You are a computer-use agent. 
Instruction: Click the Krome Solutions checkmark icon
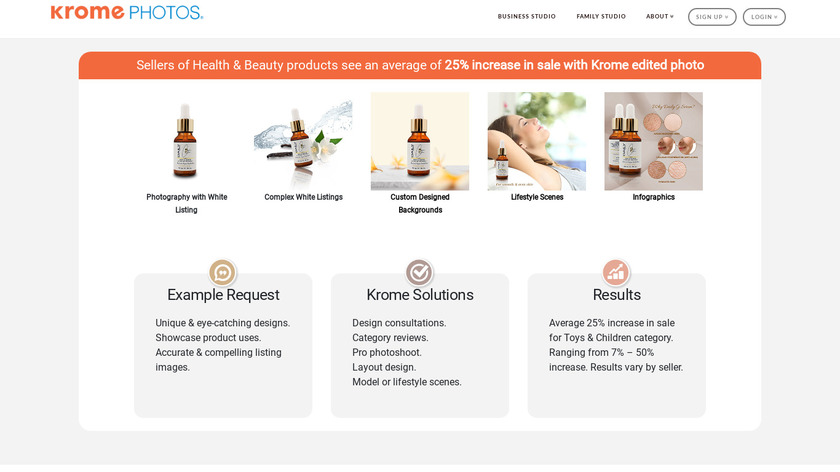419,273
